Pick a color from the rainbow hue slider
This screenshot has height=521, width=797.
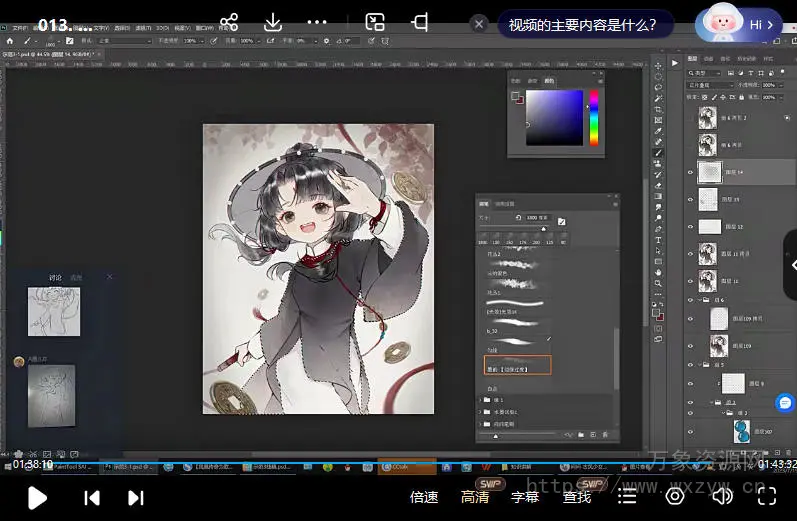pos(593,117)
